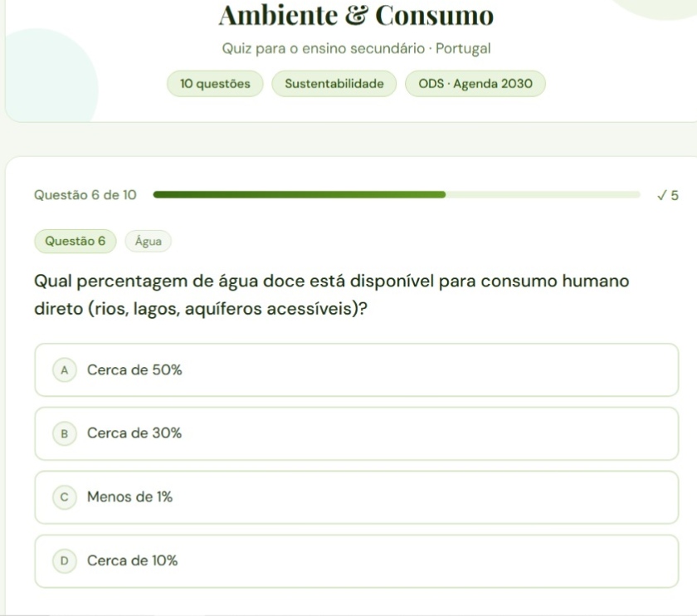Click the 'Água' category tag

click(148, 242)
